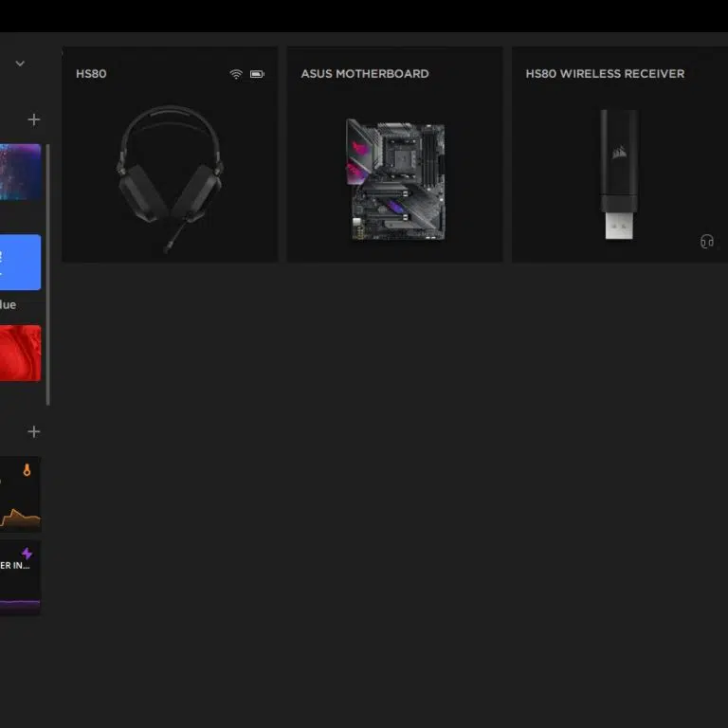Expand the chevron dropdown at the top left
Viewport: 728px width, 728px height.
tap(20, 64)
